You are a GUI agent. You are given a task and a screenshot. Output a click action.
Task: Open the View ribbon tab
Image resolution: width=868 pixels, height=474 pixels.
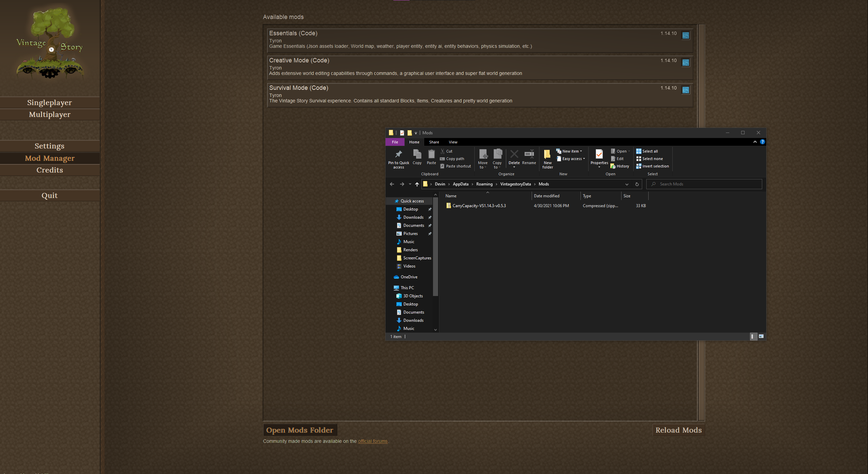click(453, 142)
